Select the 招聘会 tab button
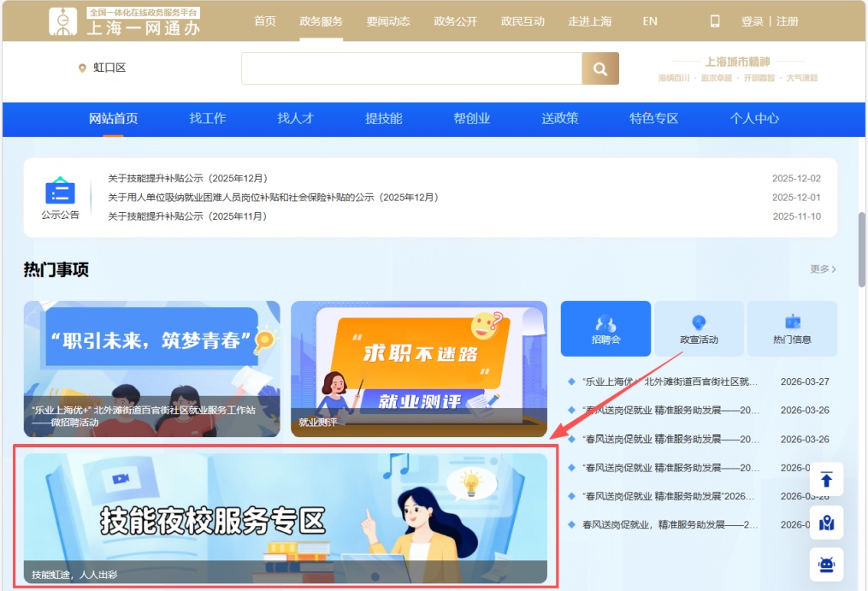 (x=605, y=328)
